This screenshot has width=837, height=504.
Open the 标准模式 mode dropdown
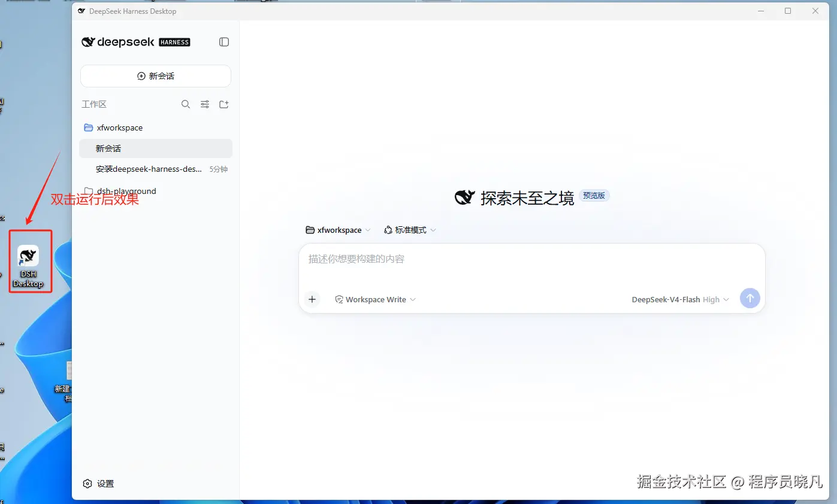(410, 230)
